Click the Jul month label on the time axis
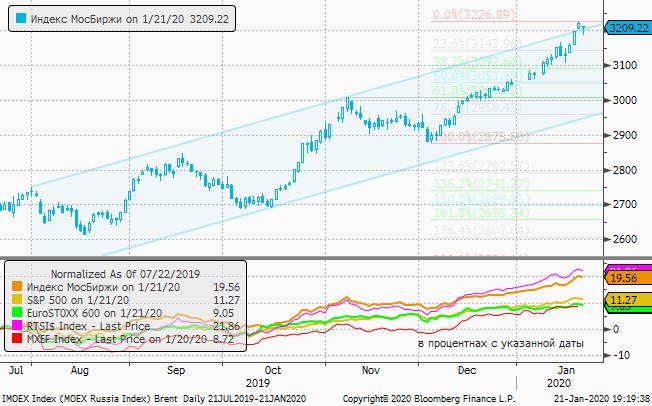The image size is (652, 406). tap(16, 370)
